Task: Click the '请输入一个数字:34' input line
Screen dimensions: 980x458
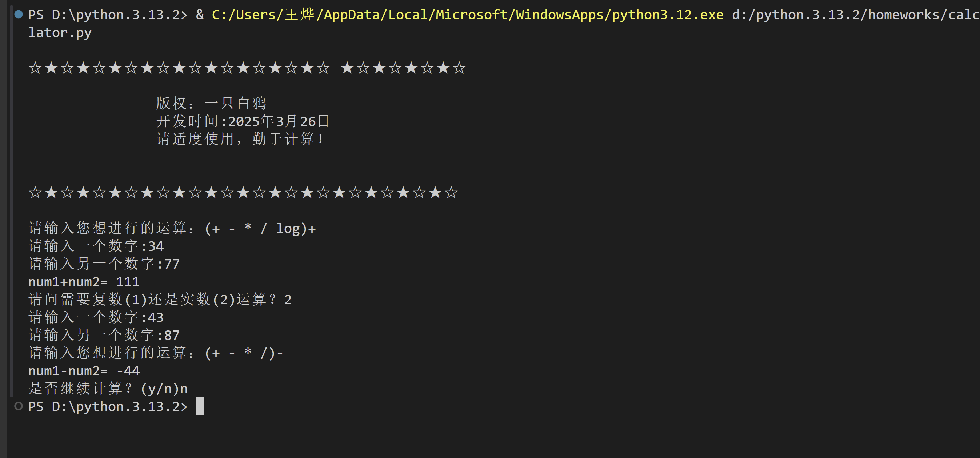Action: click(96, 246)
